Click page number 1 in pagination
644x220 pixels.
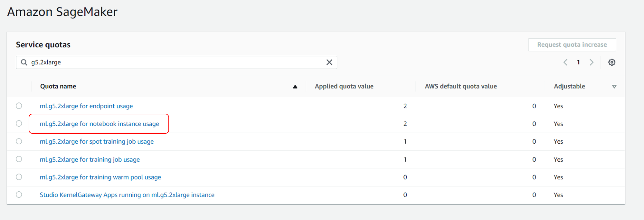[x=578, y=62]
